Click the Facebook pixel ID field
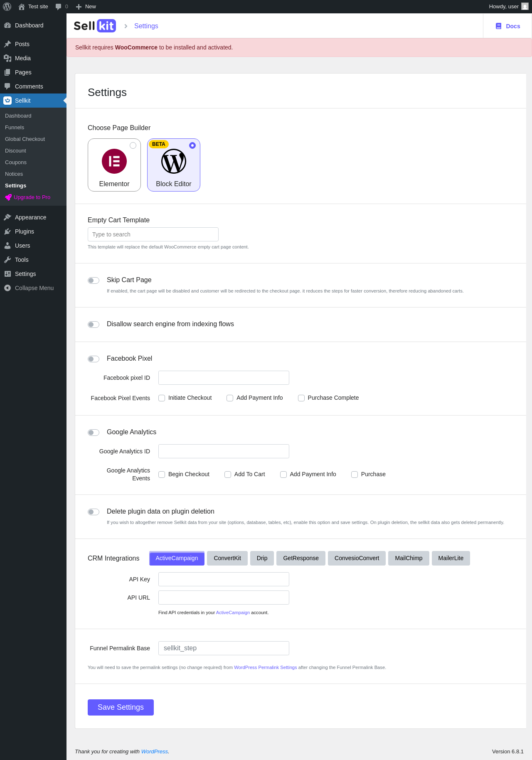532x760 pixels. click(x=224, y=378)
